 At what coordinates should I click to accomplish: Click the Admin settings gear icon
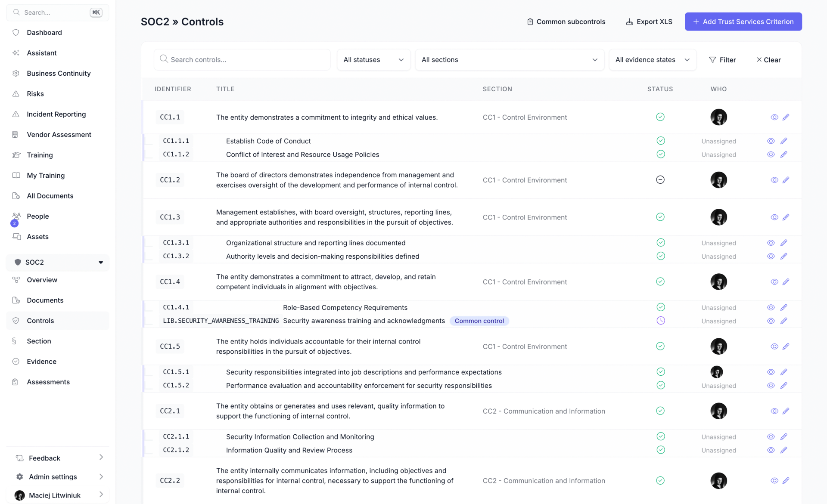click(19, 476)
